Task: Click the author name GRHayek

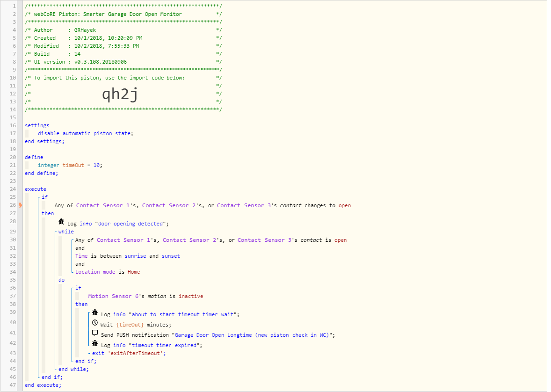Action: click(85, 30)
